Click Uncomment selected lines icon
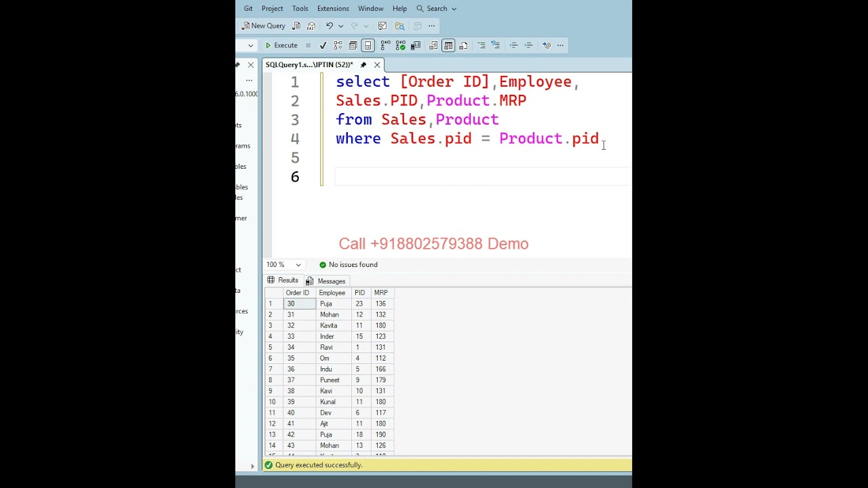 click(x=496, y=45)
